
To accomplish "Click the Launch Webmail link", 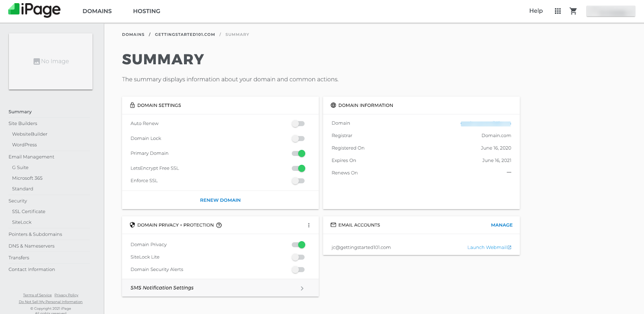I will (x=489, y=248).
